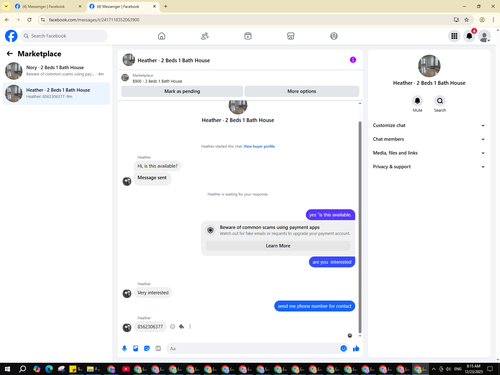
Task: Select the Heather - 2 Beds 1 Bath House conversation
Action: 56,93
